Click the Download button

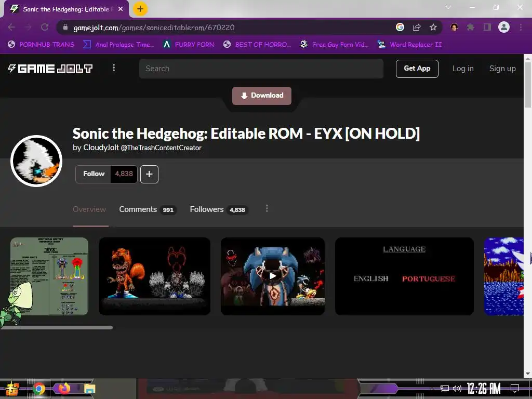point(262,96)
